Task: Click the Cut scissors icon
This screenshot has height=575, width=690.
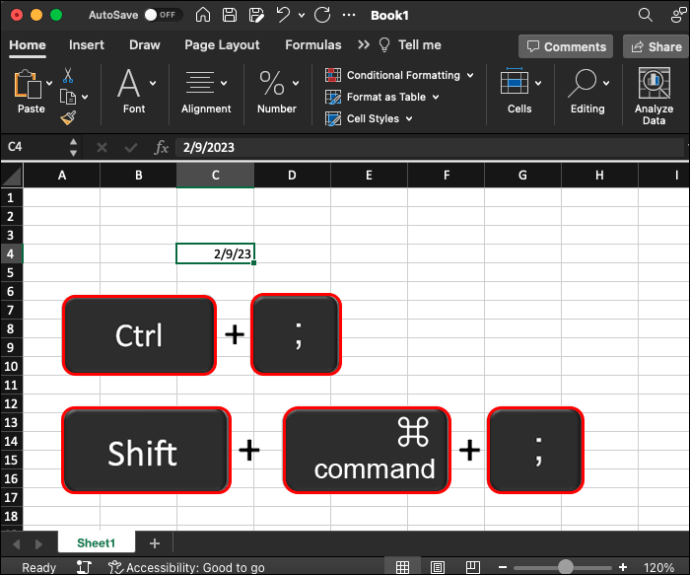Action: tap(68, 75)
